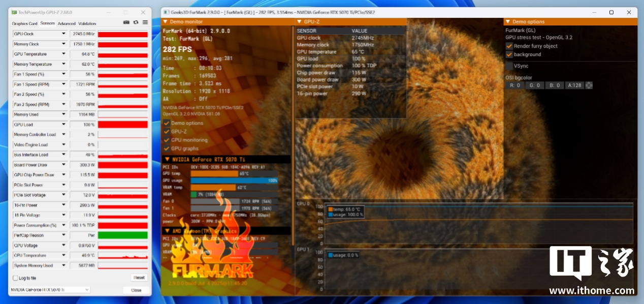Collapse the Demo monitor panel triangle

[165, 22]
